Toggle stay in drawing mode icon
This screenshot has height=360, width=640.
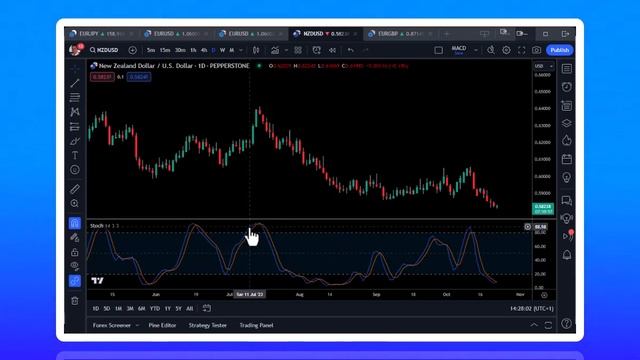point(75,238)
